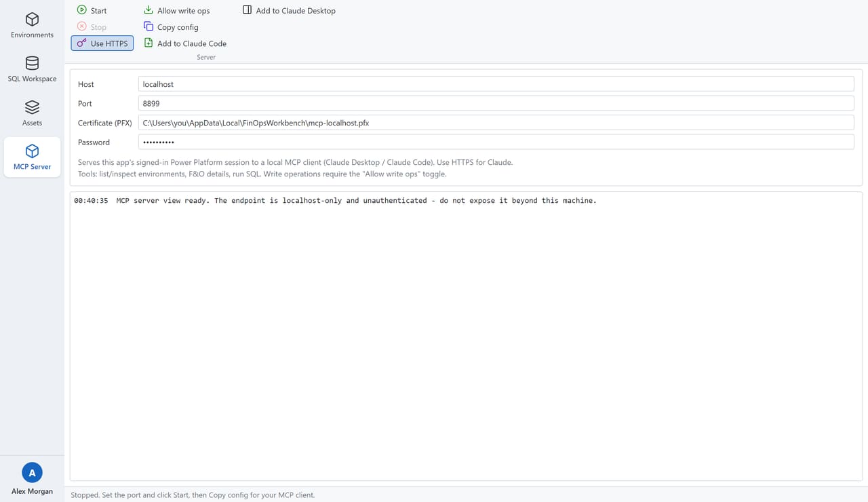Open the Assets sidebar section
Viewport: 868px width, 502px height.
[x=32, y=114]
